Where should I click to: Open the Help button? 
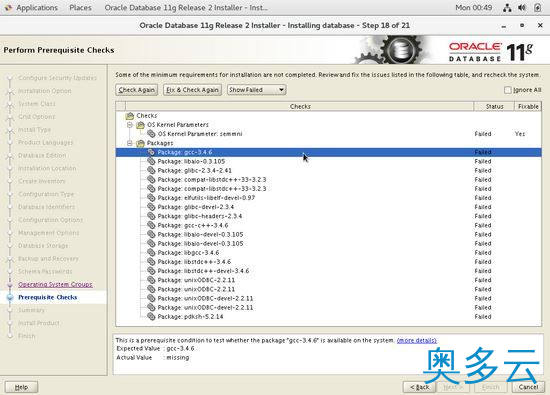(x=21, y=387)
